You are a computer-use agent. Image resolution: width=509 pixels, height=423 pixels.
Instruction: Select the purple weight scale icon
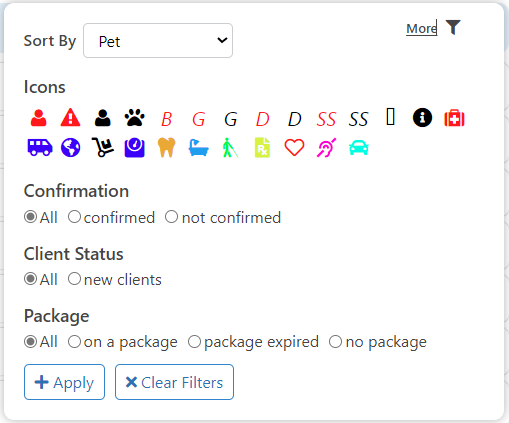(134, 148)
